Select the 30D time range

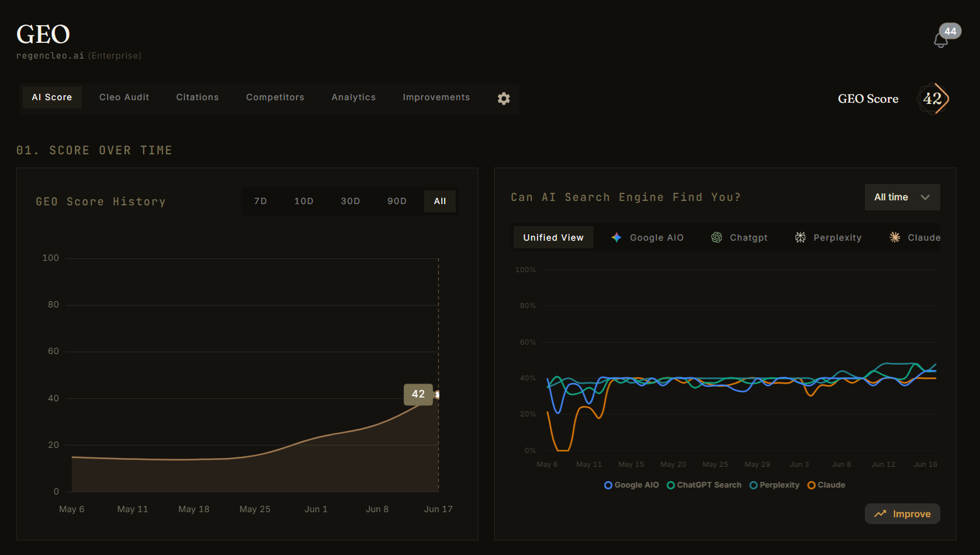click(x=351, y=201)
